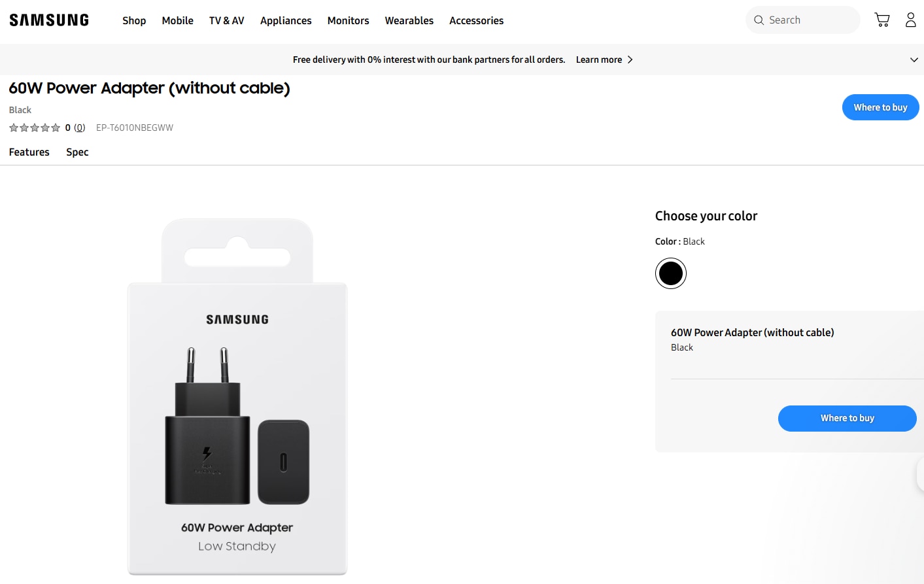Switch to the Spec tab
The height and width of the screenshot is (584, 924).
(77, 152)
